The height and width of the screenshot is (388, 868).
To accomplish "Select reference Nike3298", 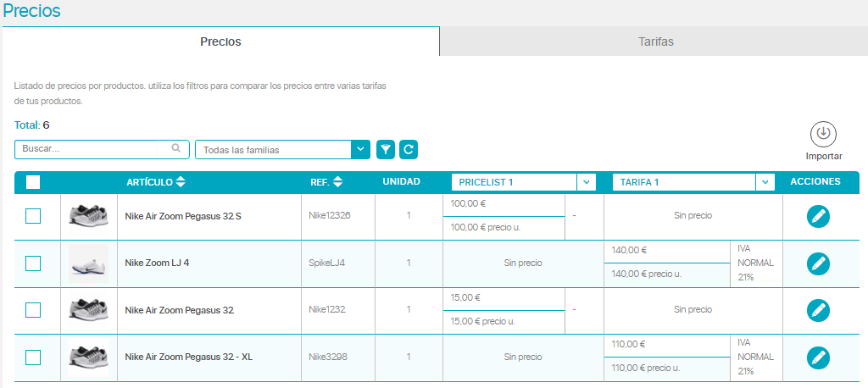I will 328,357.
